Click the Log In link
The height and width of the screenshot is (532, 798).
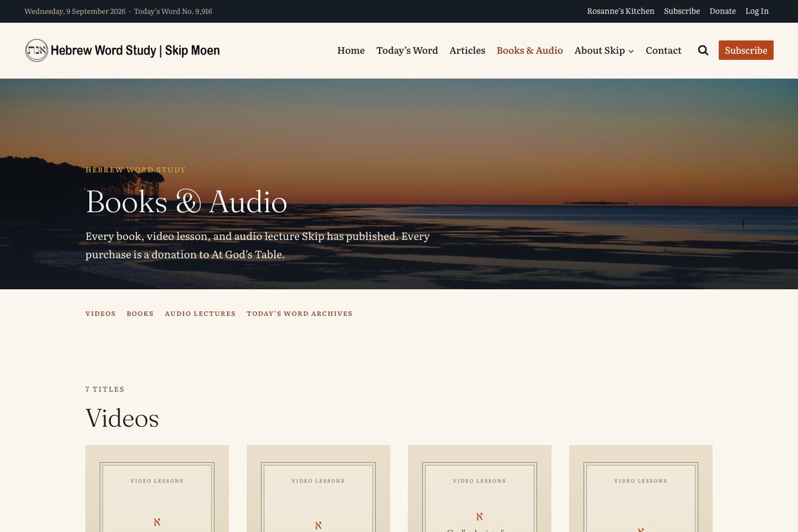(757, 11)
